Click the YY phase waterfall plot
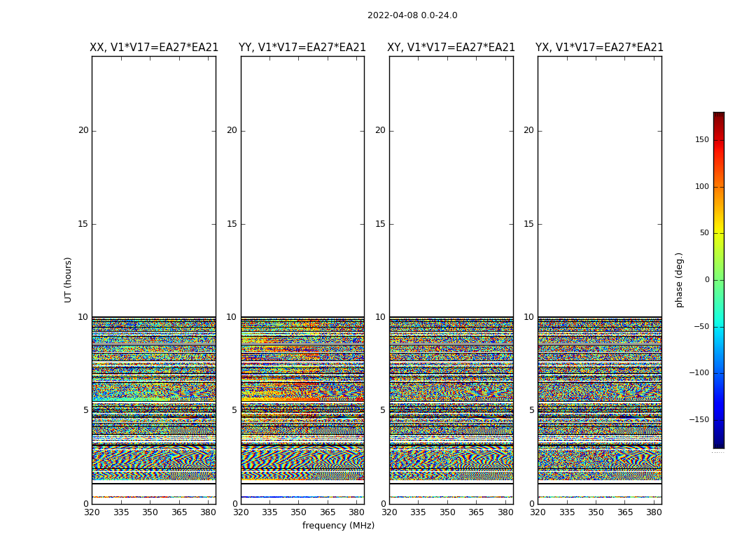The image size is (735, 560). (x=302, y=280)
